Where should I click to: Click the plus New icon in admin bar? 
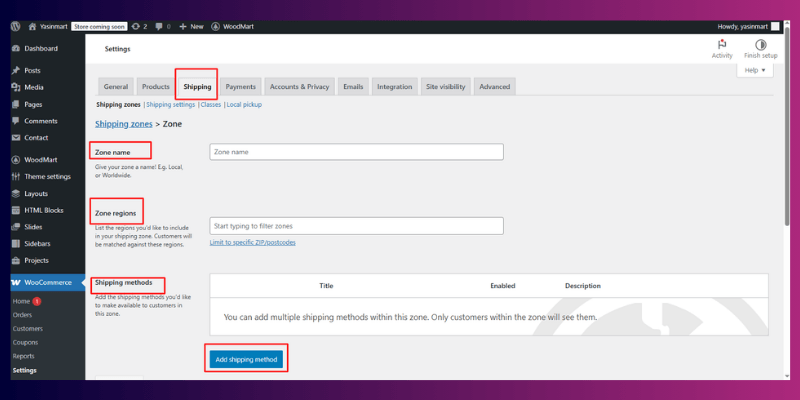click(183, 27)
